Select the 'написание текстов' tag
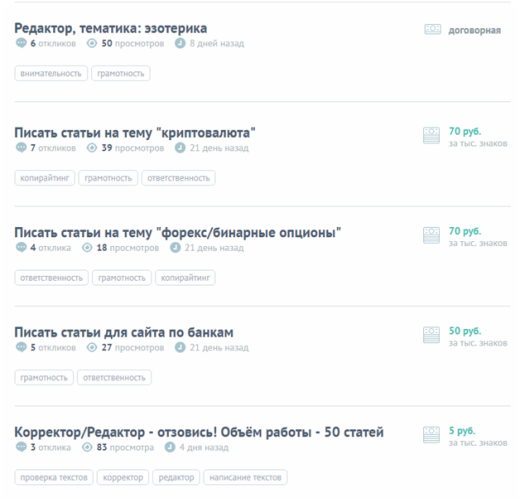The width and height of the screenshot is (520, 503). point(245,477)
